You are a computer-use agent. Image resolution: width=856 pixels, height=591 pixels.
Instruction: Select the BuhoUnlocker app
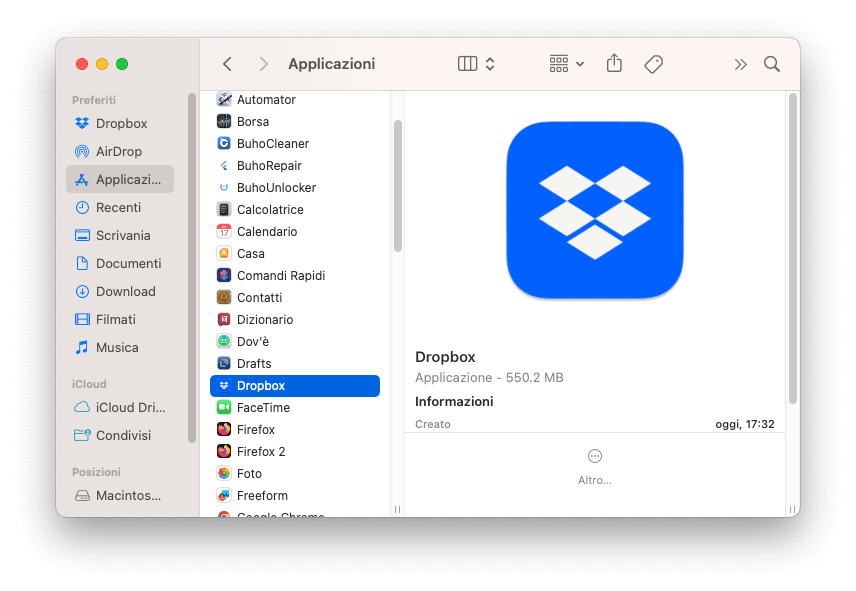pos(295,187)
